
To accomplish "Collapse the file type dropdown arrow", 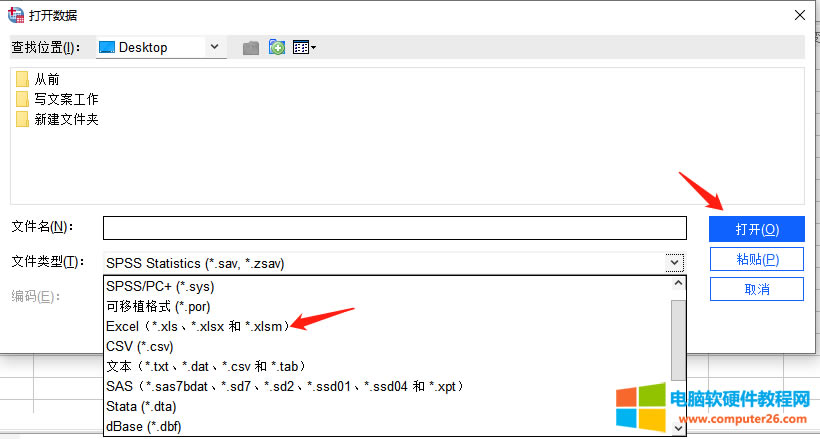I will click(x=676, y=263).
